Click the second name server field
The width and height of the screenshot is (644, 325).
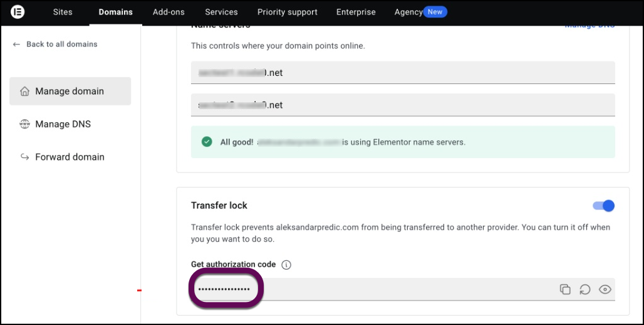(403, 105)
